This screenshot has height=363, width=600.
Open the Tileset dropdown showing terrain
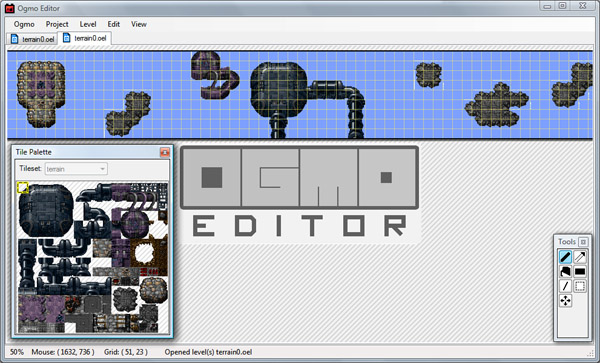click(x=76, y=169)
